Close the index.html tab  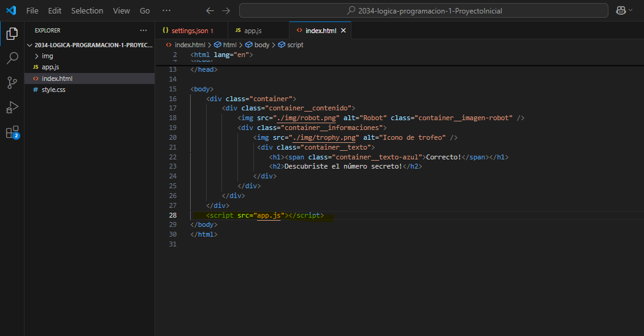(x=343, y=31)
